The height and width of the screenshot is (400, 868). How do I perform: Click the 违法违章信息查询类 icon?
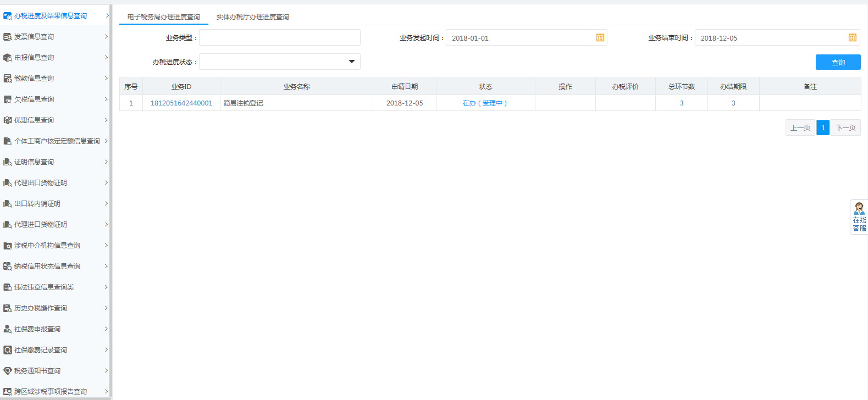[8, 287]
